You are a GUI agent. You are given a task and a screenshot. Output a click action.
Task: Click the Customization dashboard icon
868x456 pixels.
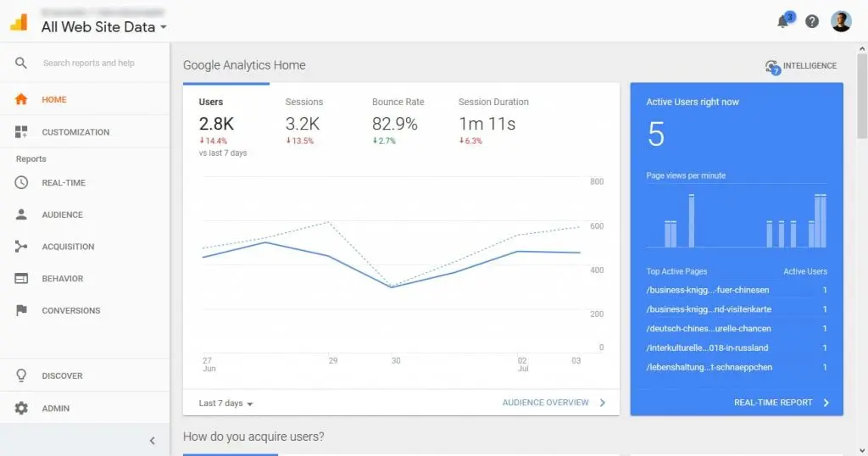pos(22,132)
